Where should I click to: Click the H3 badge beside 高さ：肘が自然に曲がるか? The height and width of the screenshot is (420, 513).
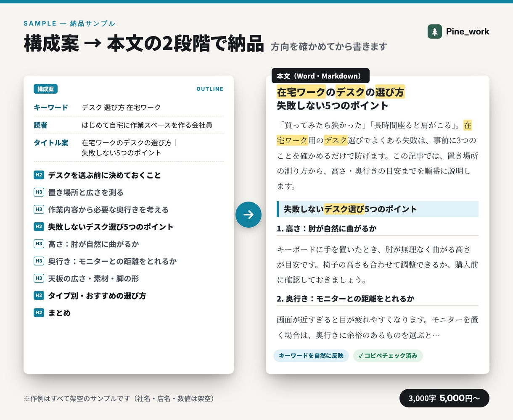(39, 244)
